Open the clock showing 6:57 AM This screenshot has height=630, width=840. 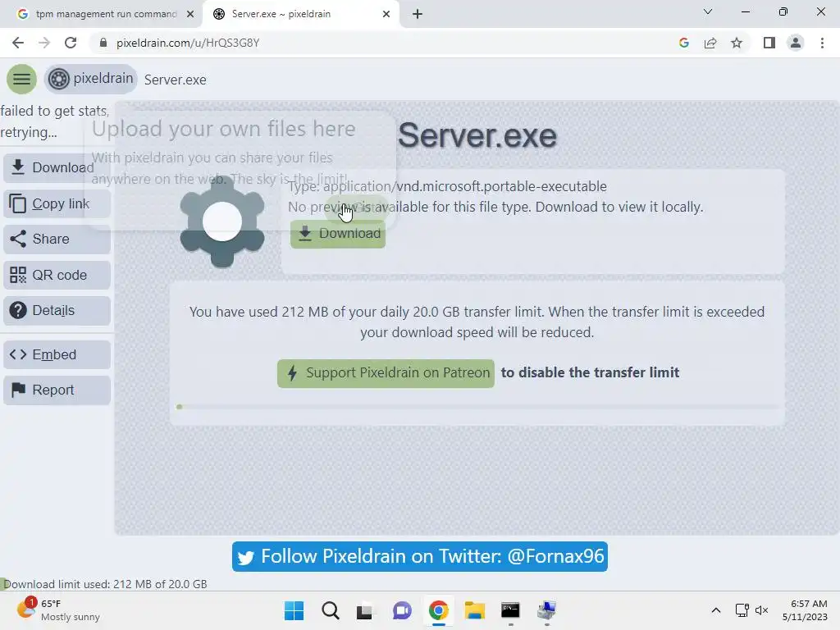(806, 610)
